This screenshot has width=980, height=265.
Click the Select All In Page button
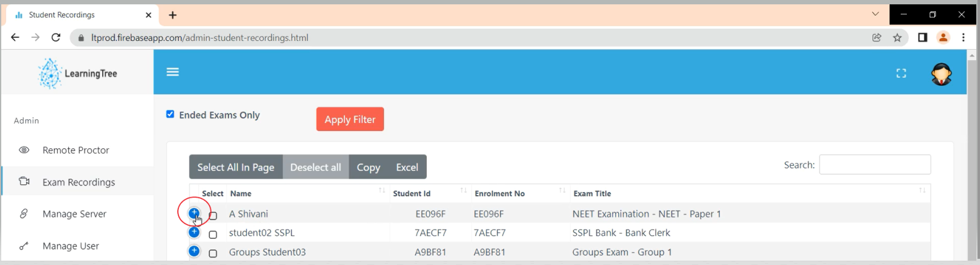(x=235, y=167)
